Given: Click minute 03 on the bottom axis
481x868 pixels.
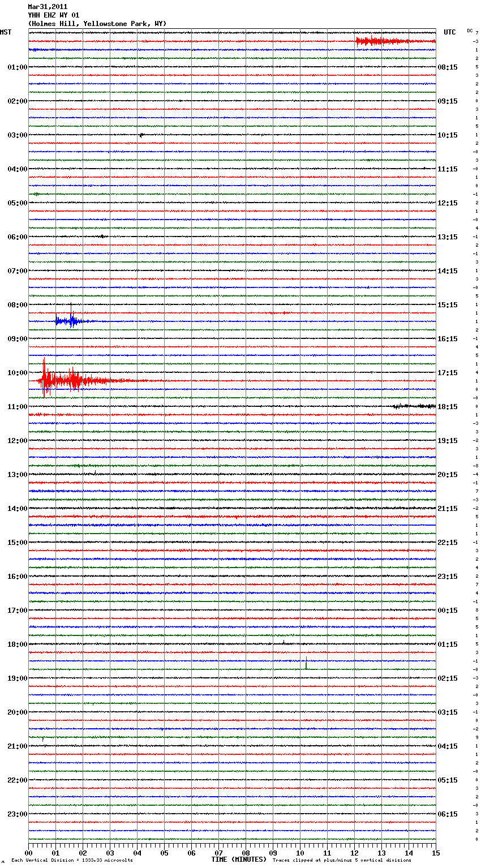Looking at the screenshot, I should click(x=110, y=853).
